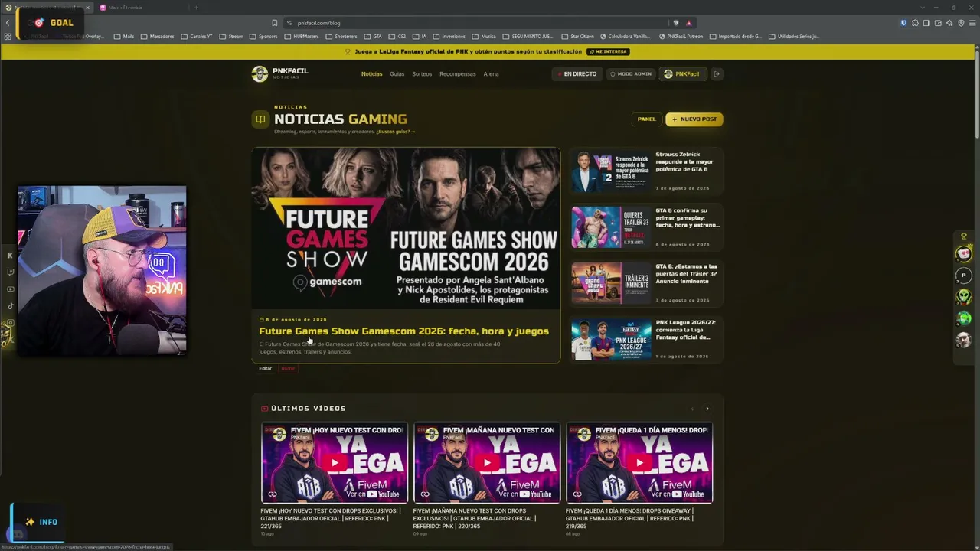Show the previous videos with the left arrow

(x=692, y=409)
